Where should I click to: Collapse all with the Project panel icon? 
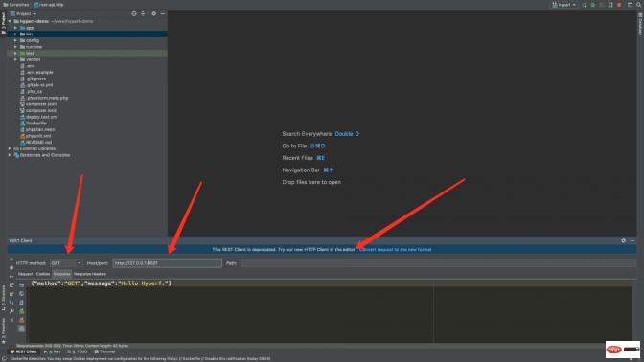[x=143, y=14]
